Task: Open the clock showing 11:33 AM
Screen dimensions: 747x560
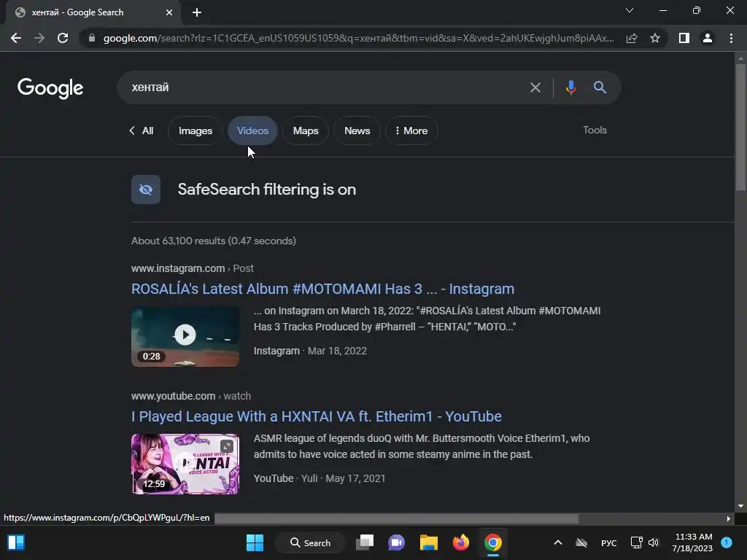Action: click(x=692, y=542)
